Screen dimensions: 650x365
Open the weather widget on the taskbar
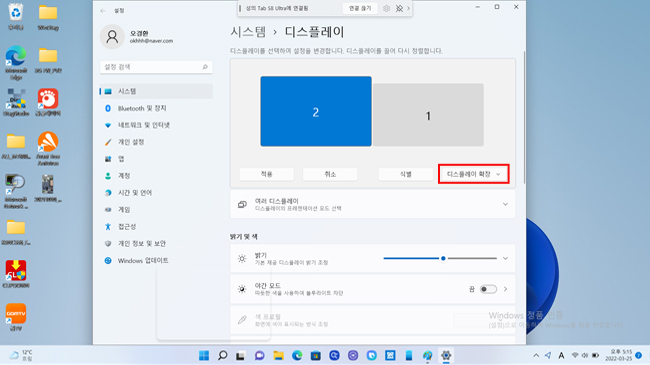point(22,355)
